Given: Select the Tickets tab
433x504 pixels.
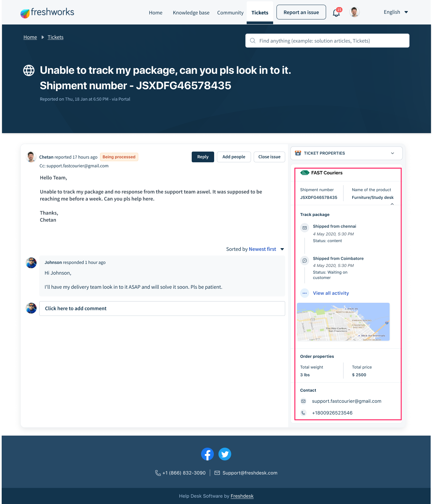Looking at the screenshot, I should pos(260,13).
